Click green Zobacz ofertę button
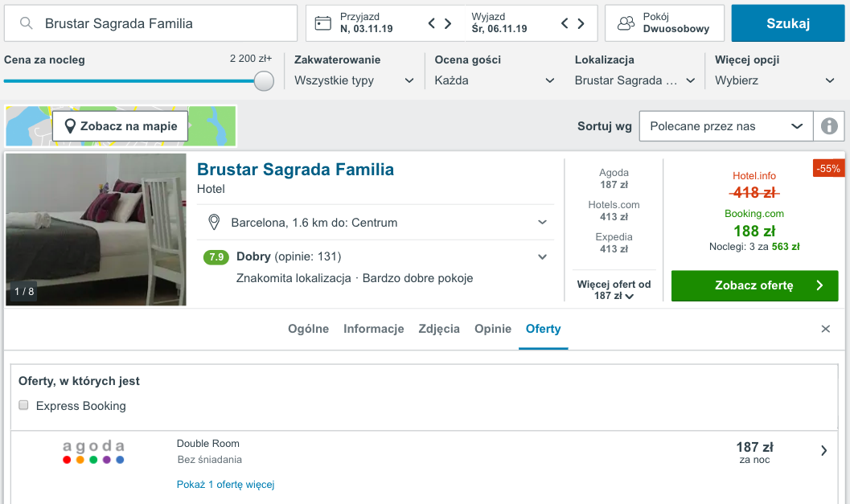 coord(754,285)
